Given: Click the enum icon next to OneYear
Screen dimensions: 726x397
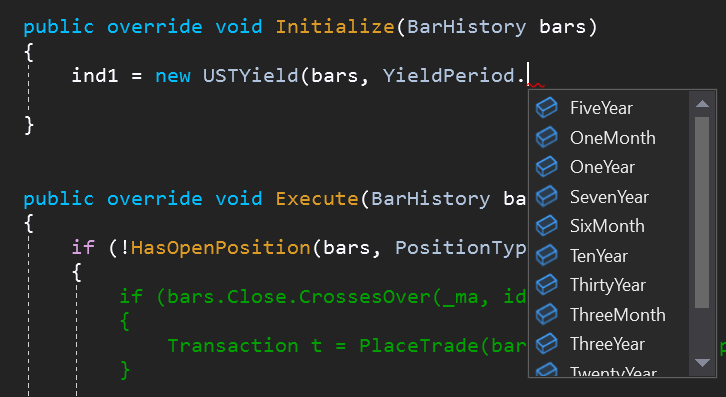Looking at the screenshot, I should (546, 167).
